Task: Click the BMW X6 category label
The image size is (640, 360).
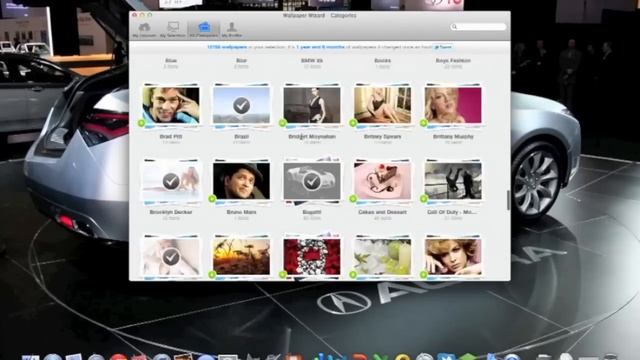Action: (312, 60)
